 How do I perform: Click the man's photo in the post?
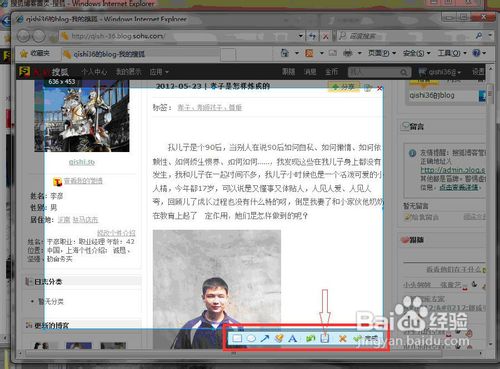[217, 289]
